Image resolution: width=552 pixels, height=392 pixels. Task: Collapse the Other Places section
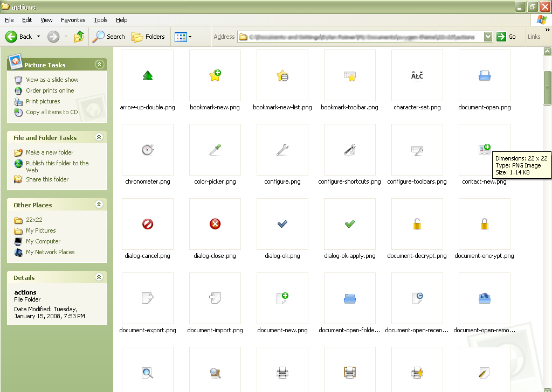click(x=99, y=205)
